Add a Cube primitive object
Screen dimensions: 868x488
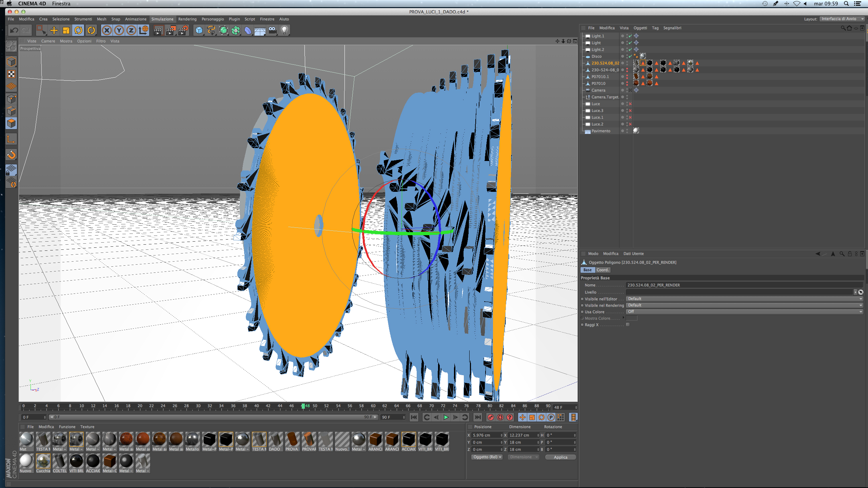pos(199,30)
